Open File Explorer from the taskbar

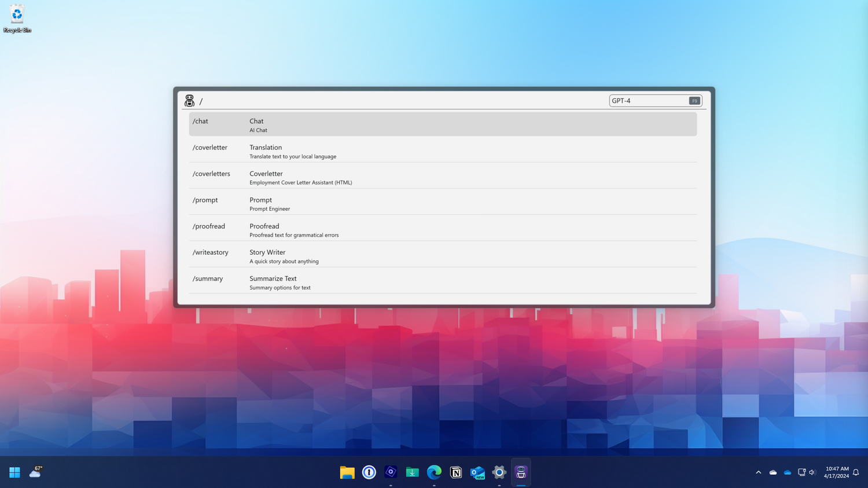point(347,472)
